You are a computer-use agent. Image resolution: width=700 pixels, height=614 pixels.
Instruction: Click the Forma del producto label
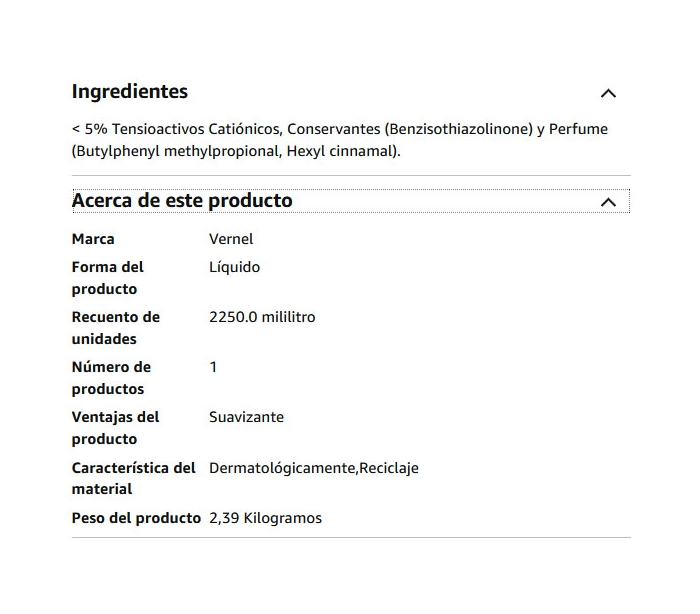pyautogui.click(x=108, y=278)
